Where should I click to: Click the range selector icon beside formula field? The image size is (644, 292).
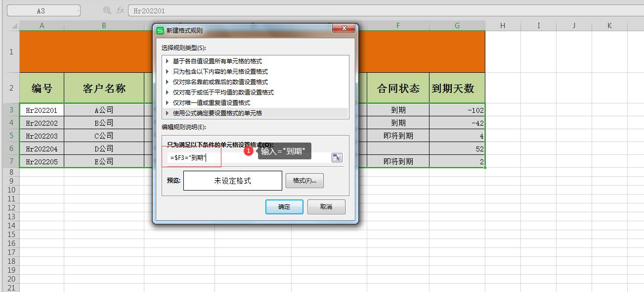tap(337, 157)
